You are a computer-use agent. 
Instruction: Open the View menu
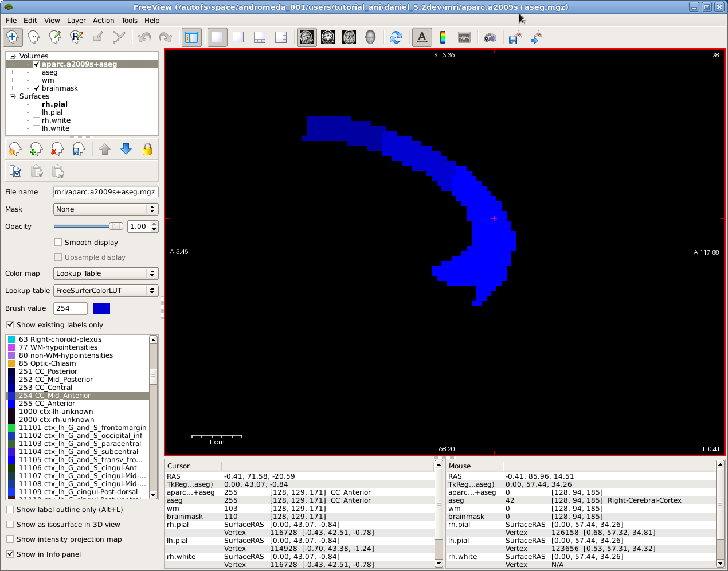point(52,20)
